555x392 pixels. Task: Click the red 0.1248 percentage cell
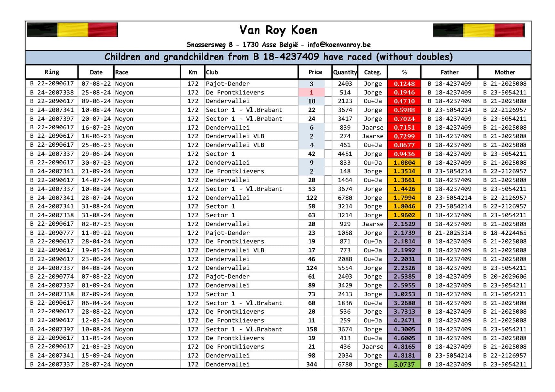[404, 84]
